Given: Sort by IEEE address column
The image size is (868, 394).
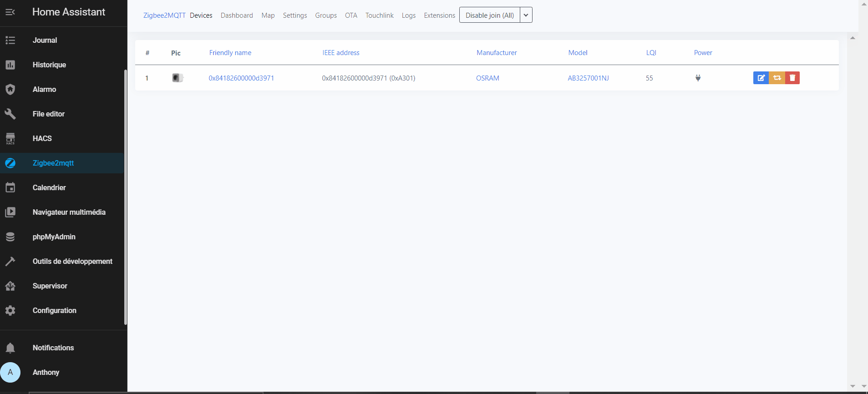Looking at the screenshot, I should tap(341, 53).
